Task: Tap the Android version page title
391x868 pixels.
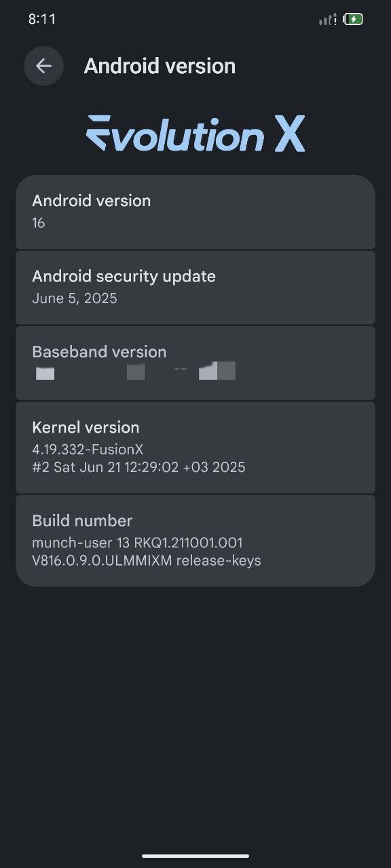Action: 160,66
